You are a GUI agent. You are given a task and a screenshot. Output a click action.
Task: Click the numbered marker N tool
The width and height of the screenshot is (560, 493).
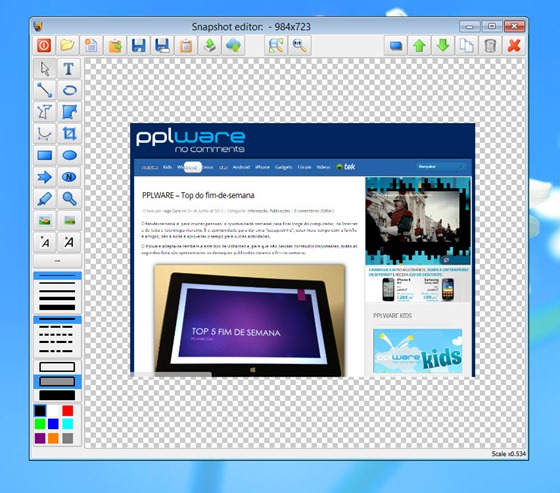69,177
